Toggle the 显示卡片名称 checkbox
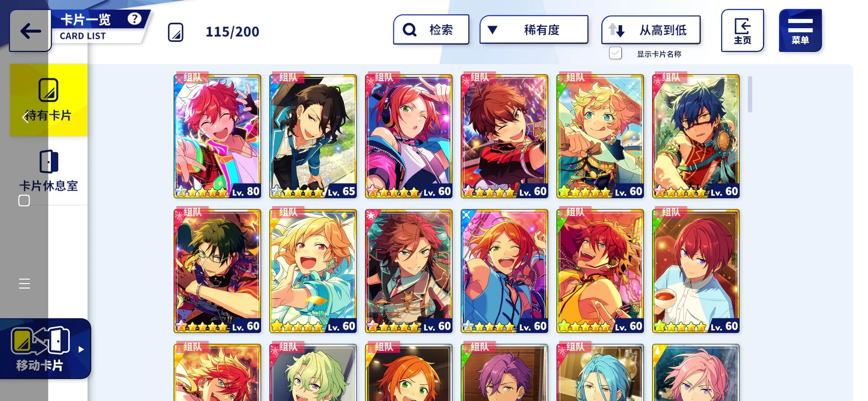Screen dimensions: 868x401 point(615,53)
